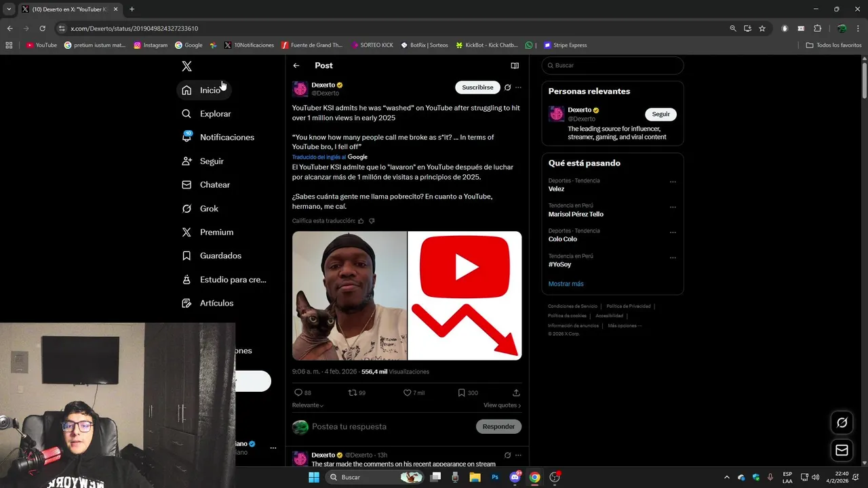Open Premium in the sidebar
868x488 pixels.
tap(208, 232)
